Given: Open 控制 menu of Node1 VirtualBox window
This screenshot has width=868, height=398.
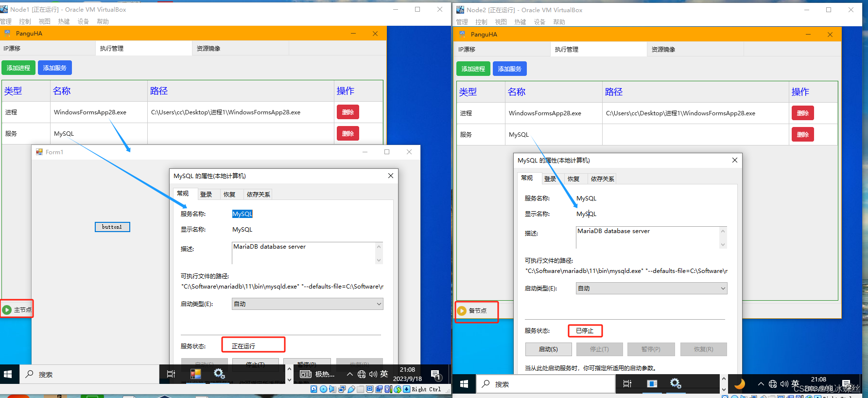Looking at the screenshot, I should tap(25, 21).
